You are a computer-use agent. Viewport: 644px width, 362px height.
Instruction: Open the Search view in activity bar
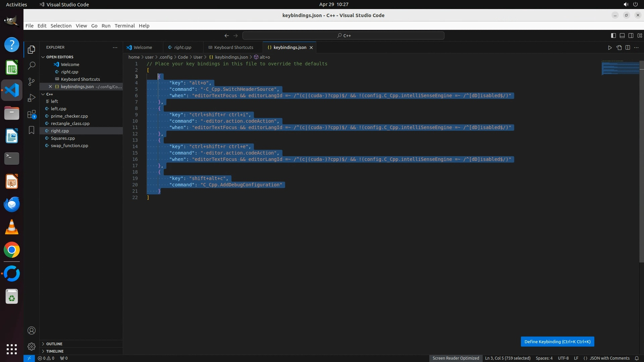pos(32,66)
